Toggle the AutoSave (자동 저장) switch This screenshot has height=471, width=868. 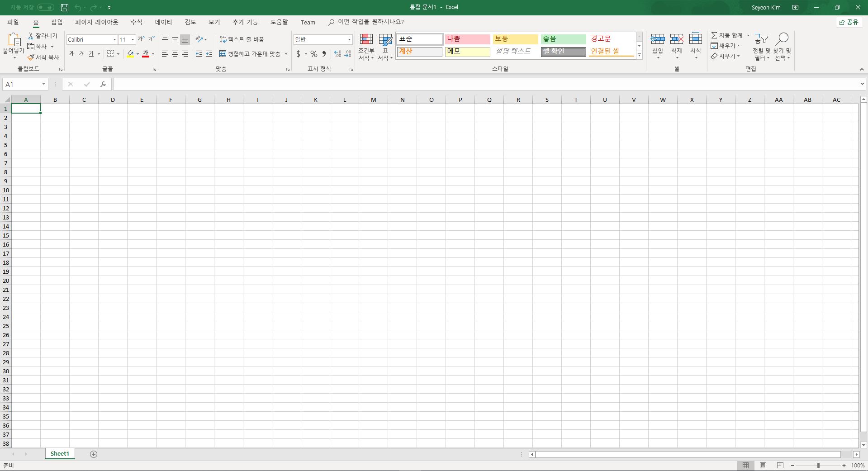(46, 7)
